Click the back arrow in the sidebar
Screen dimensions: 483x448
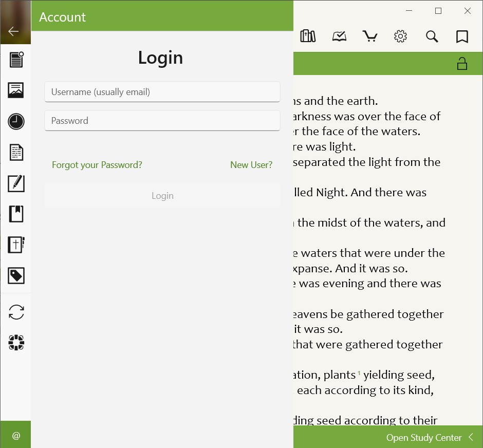click(14, 31)
